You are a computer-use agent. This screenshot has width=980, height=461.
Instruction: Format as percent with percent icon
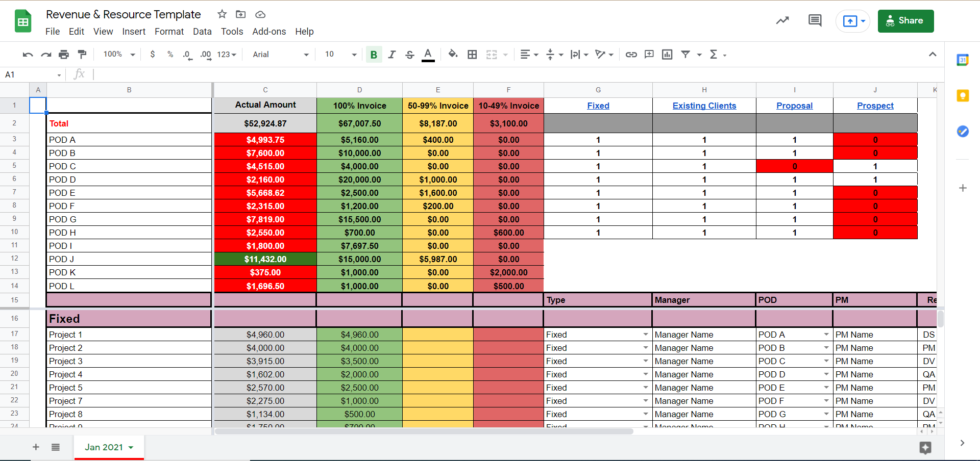pos(170,54)
